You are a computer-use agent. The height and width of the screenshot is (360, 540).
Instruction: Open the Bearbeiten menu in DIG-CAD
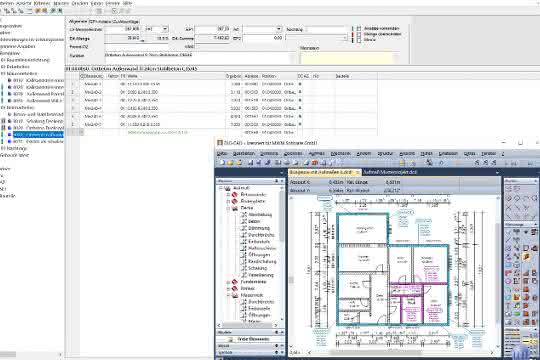tap(244, 153)
